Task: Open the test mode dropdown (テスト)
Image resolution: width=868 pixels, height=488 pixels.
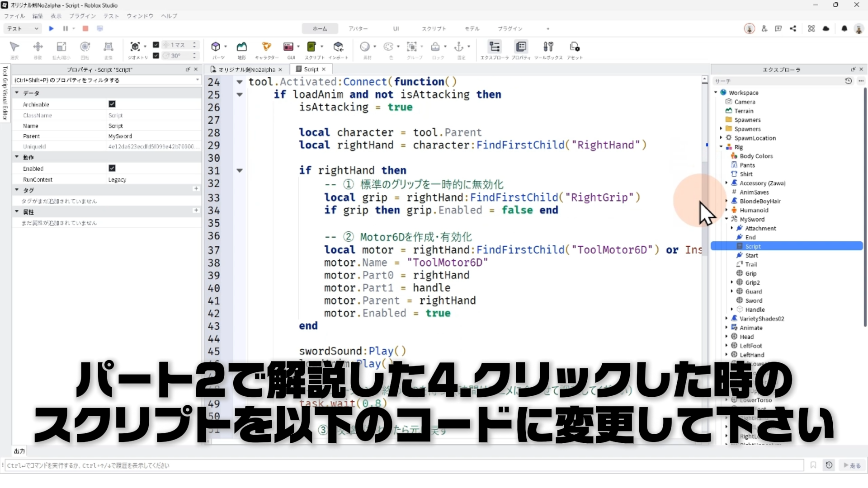Action: (23, 28)
